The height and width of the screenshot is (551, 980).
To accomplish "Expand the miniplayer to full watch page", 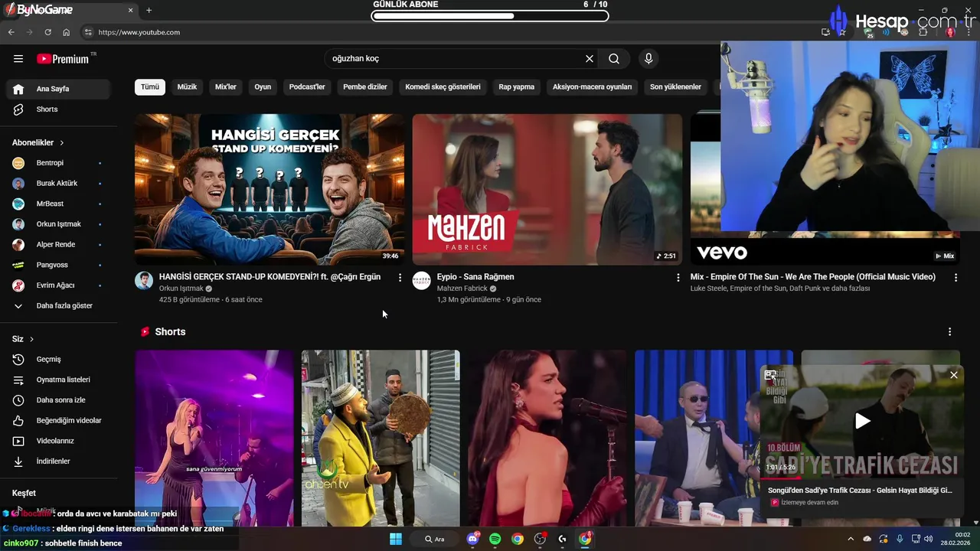I will [770, 375].
